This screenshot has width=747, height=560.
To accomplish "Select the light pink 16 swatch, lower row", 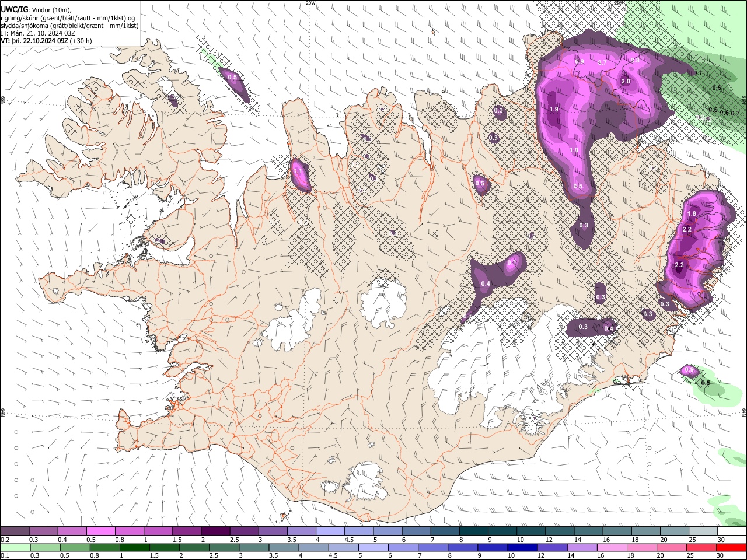I will click(x=612, y=547).
